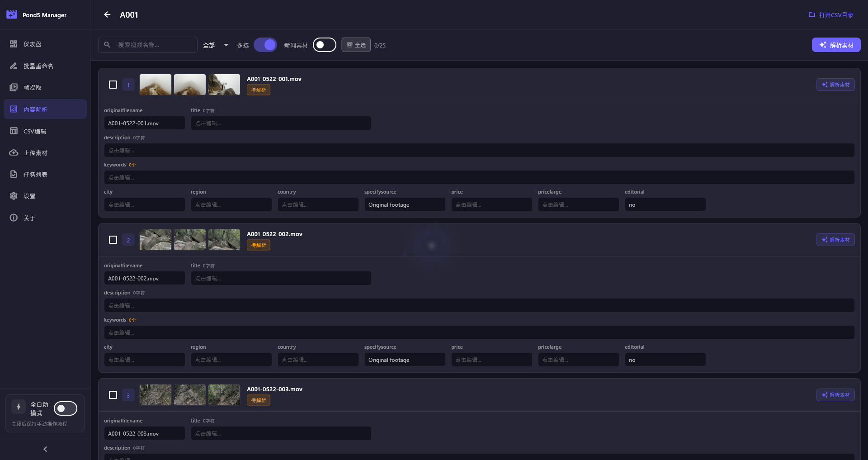868x460 pixels.
Task: Click the keywords field of A001-0522-002.mov
Action: coord(479,332)
